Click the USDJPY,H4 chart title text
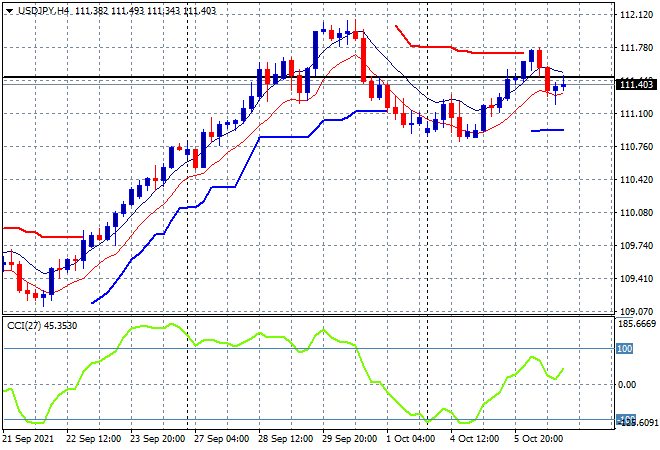660x450 pixels. [x=43, y=11]
